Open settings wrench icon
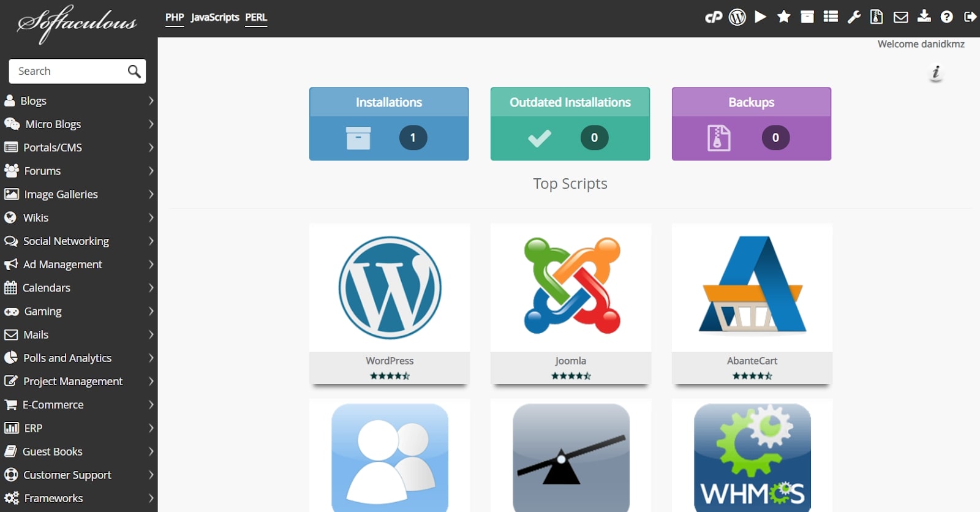980x512 pixels. 854,17
